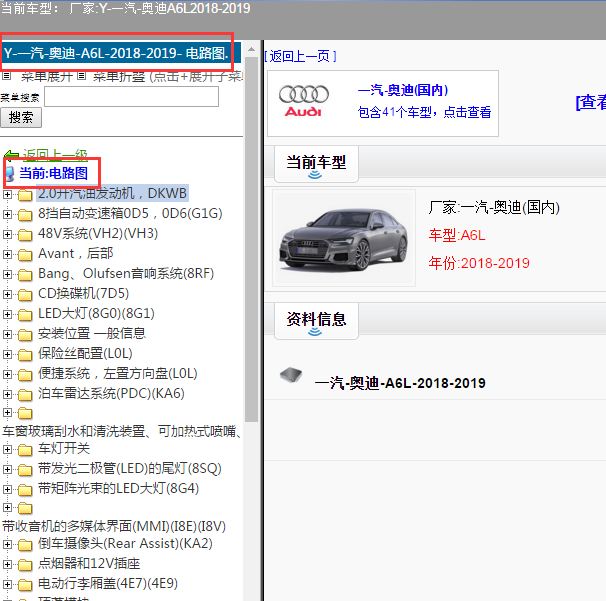606x601 pixels.
Task: Click folder icon of 车灯开关
Action: click(x=25, y=450)
